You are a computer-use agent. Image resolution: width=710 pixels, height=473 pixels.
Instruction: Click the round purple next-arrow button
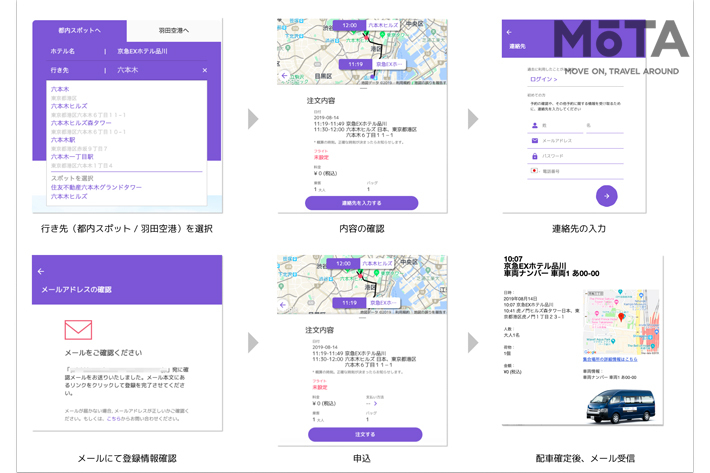(606, 196)
